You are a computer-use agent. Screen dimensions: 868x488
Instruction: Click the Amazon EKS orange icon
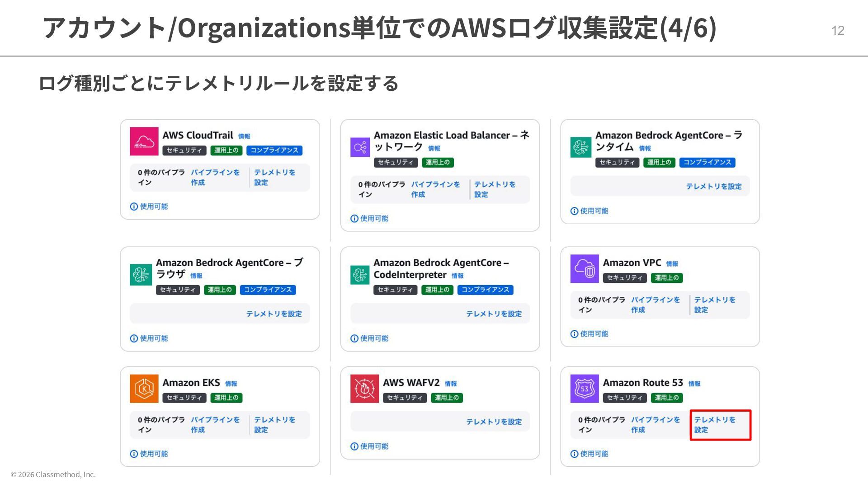(144, 389)
